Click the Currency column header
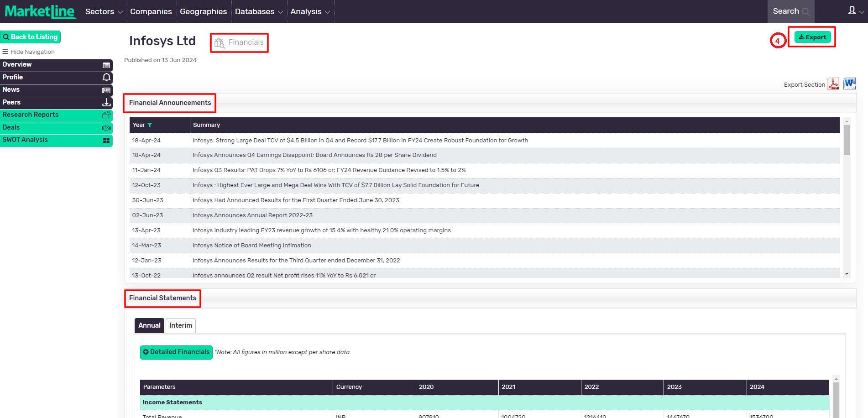Viewport: 868px width, 418px height. 374,387
